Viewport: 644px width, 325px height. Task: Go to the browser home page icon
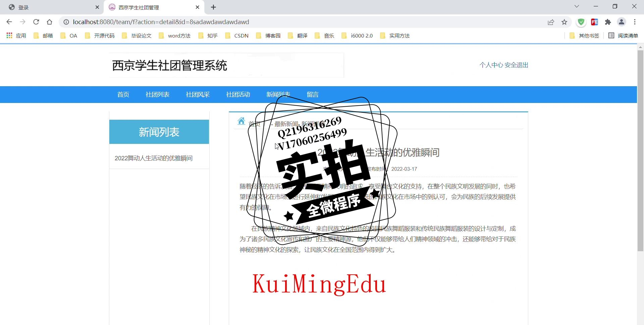[50, 22]
